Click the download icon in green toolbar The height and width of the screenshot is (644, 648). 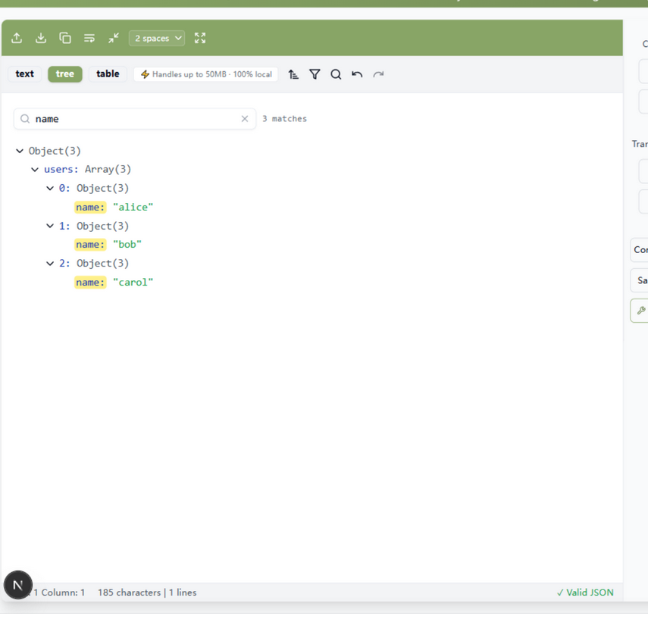pyautogui.click(x=41, y=38)
